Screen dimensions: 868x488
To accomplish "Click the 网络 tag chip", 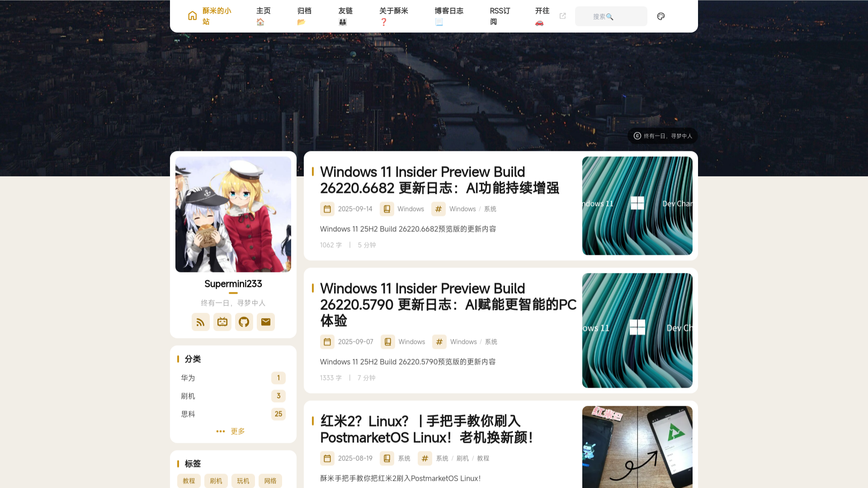I will pyautogui.click(x=270, y=481).
